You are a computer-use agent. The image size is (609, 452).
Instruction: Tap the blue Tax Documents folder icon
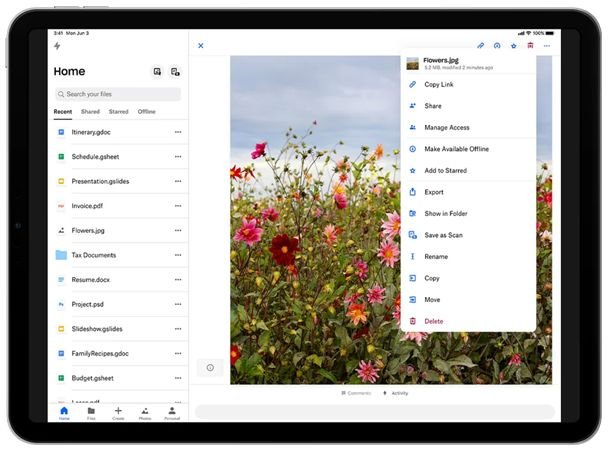tap(61, 255)
